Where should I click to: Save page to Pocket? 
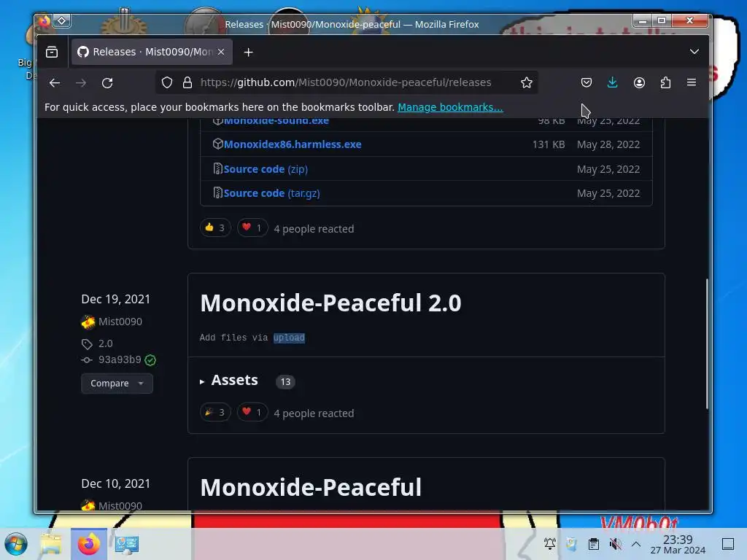coord(587,83)
